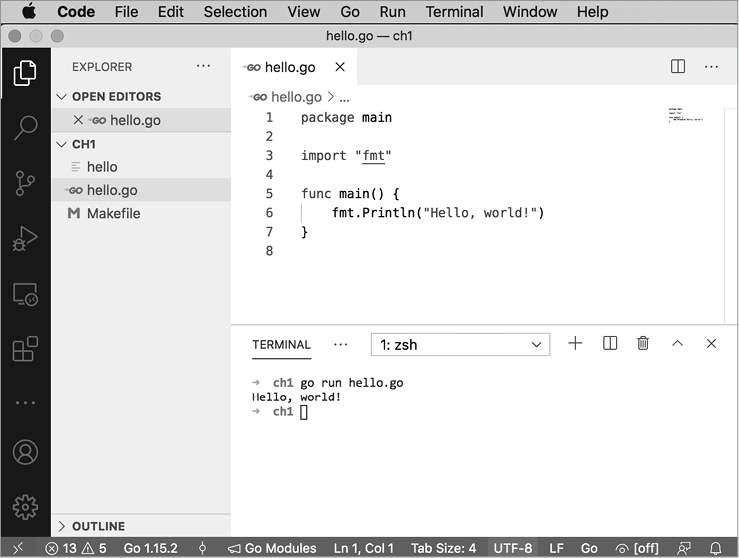Open the Search view in activity bar
Screen dimensions: 739x558
[25, 127]
